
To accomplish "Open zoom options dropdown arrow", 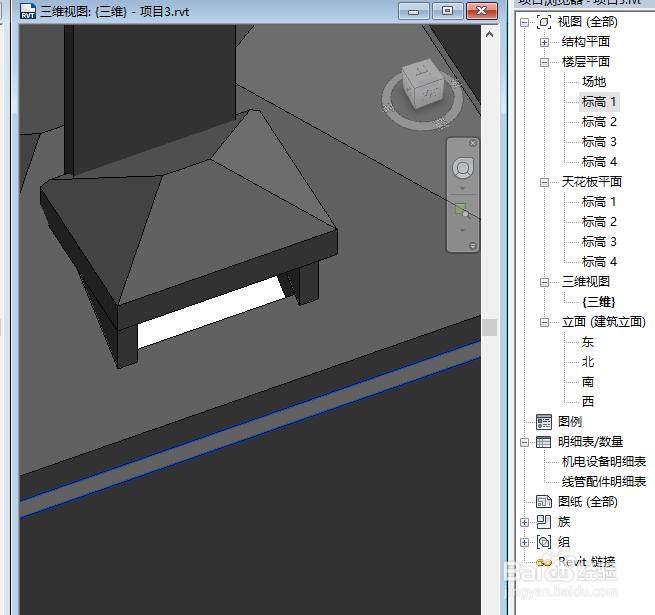I will (462, 230).
